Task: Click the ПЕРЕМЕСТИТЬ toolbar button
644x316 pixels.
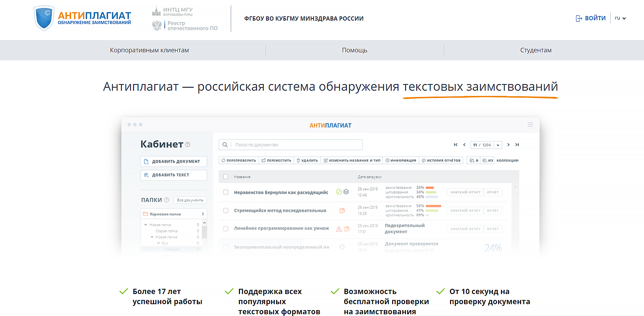Action: (276, 160)
